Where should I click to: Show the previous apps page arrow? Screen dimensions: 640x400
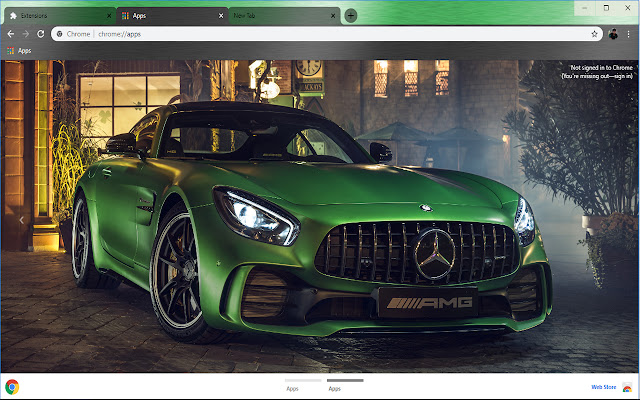tap(22, 220)
